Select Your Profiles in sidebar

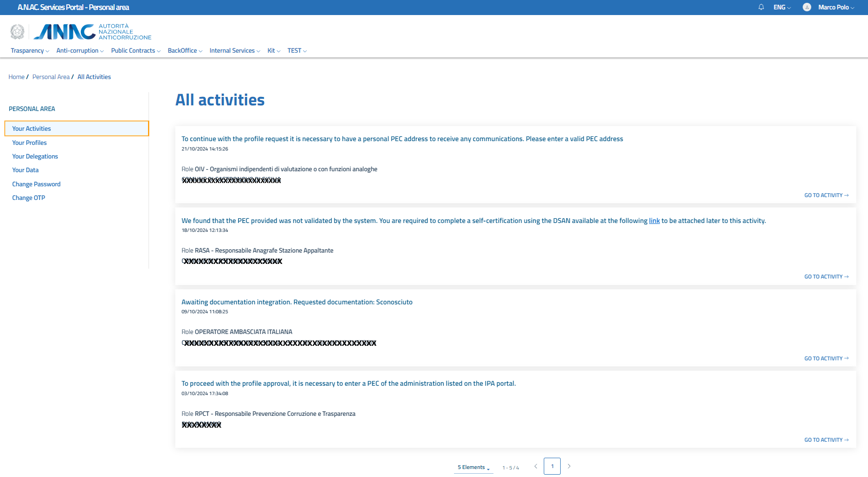click(30, 143)
